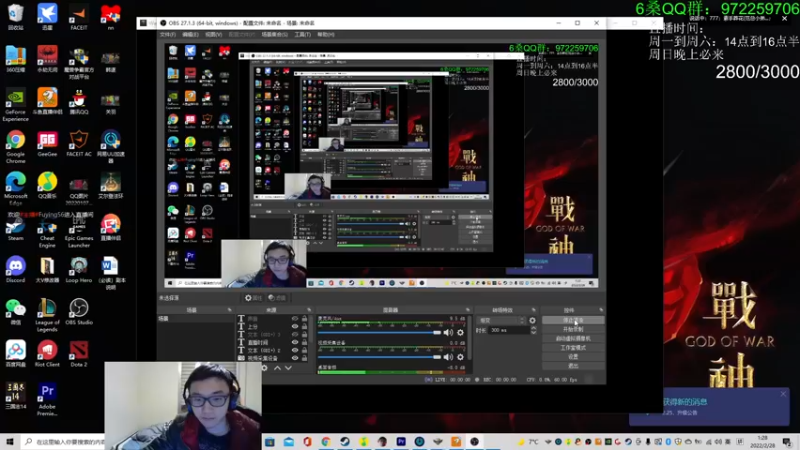Open FACEIT AC desktop icon
The width and height of the screenshot is (800, 450).
(79, 143)
